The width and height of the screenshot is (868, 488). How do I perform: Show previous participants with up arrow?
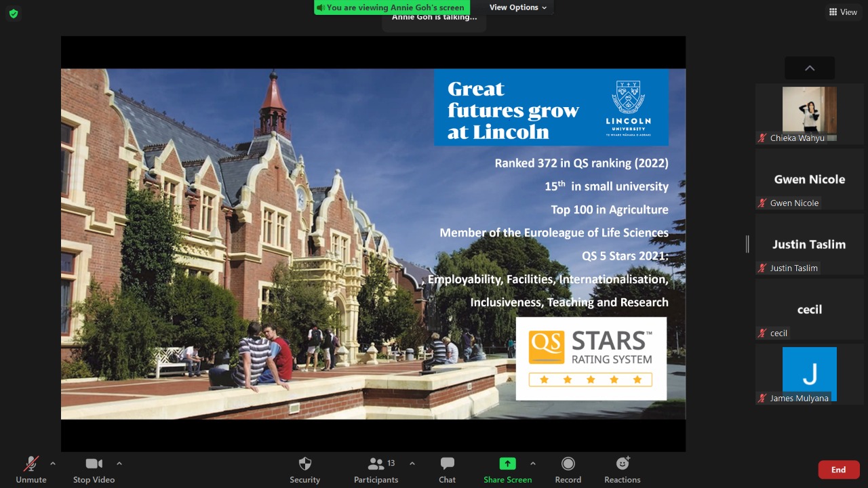pos(810,68)
